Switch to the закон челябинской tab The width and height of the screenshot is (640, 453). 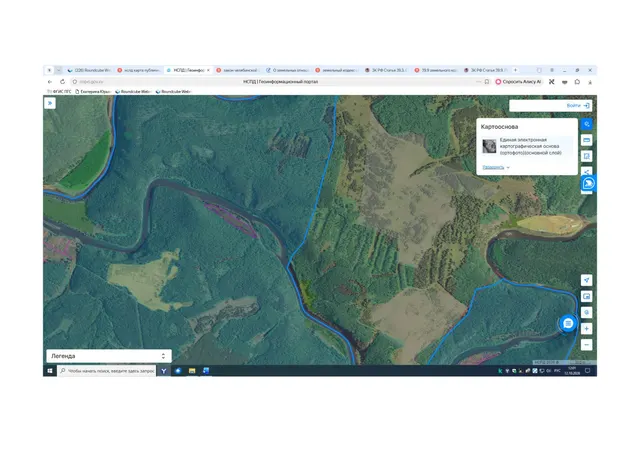(x=238, y=70)
